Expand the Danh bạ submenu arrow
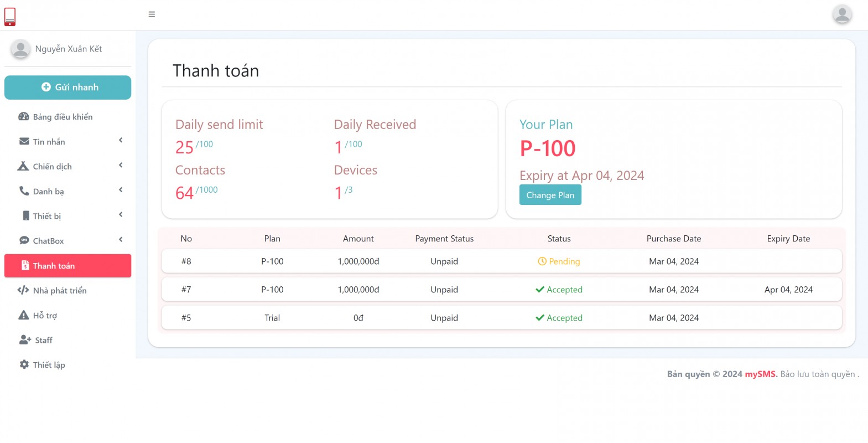 pyautogui.click(x=121, y=190)
